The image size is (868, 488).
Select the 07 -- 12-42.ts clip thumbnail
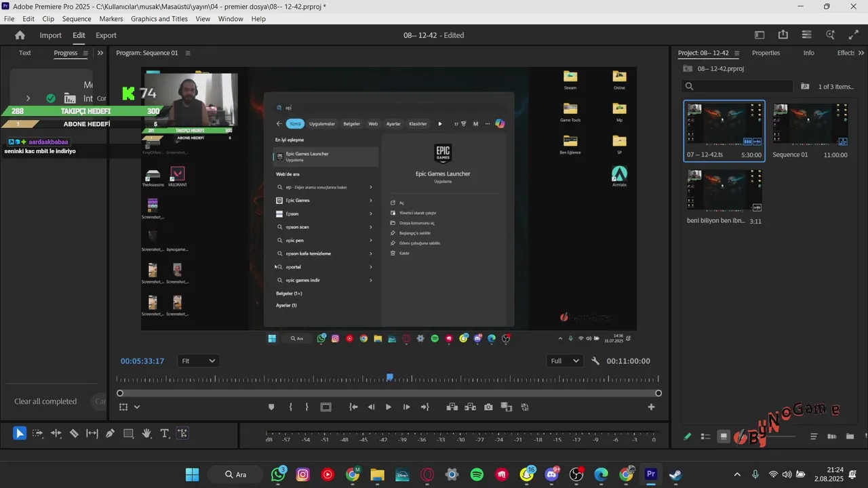[724, 123]
